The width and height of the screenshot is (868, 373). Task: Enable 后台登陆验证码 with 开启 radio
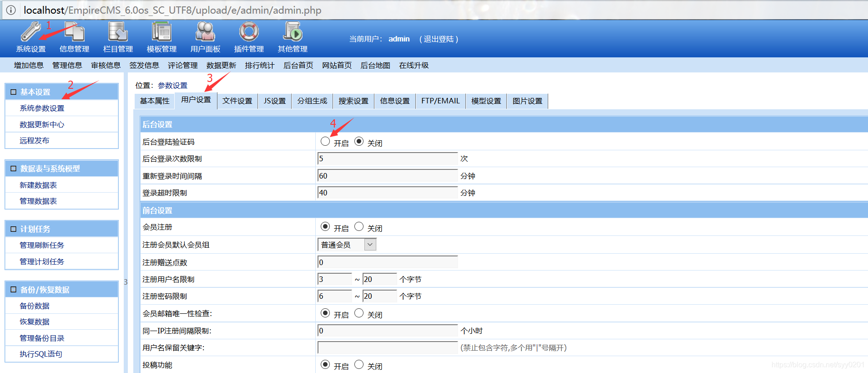click(x=325, y=142)
